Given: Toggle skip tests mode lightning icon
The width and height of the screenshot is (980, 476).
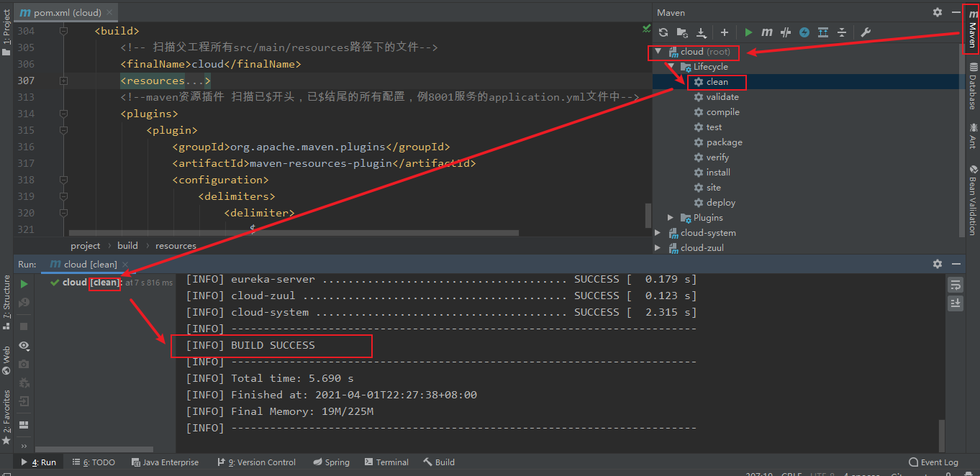Looking at the screenshot, I should [x=804, y=32].
